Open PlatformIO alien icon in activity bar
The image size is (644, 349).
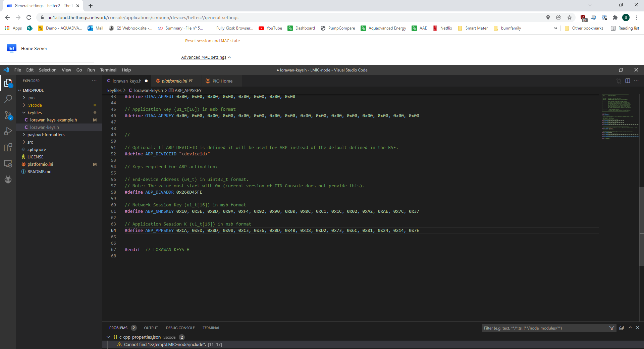coord(8,180)
